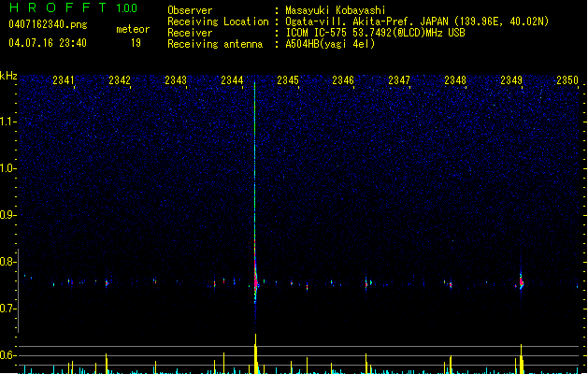Click the 2343 time marker
This screenshot has width=588, height=374.
click(176, 80)
